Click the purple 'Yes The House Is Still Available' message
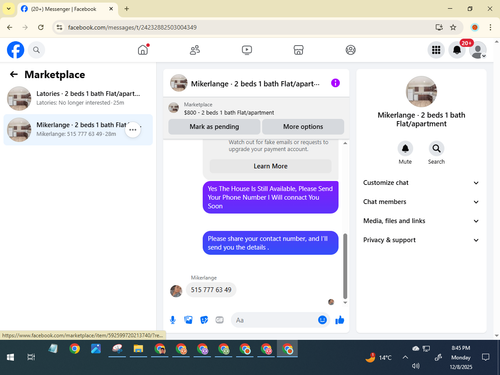Image resolution: width=500 pixels, height=375 pixels. tap(270, 197)
